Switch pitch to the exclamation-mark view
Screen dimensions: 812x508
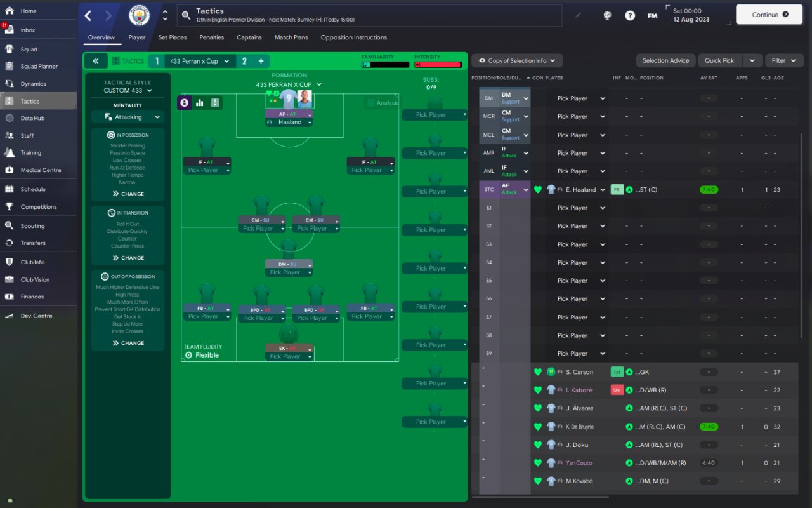pyautogui.click(x=215, y=102)
